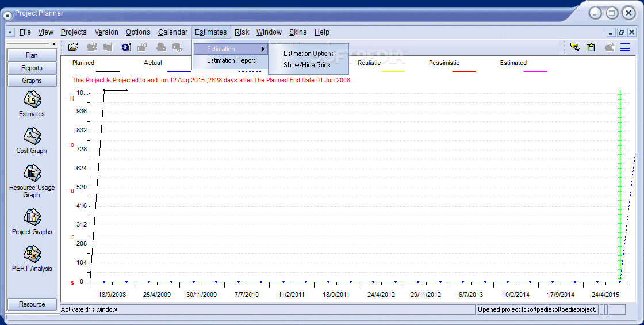Open the Help menu
Viewport: 644px width, 325px height.
pos(321,32)
